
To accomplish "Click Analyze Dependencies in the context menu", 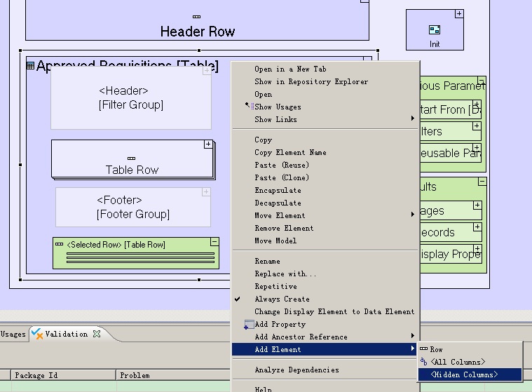I will tap(296, 370).
